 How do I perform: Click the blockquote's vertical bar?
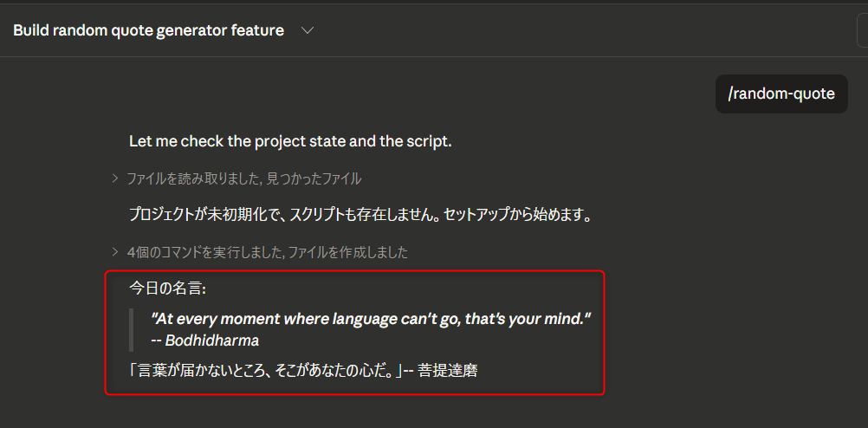[x=133, y=329]
